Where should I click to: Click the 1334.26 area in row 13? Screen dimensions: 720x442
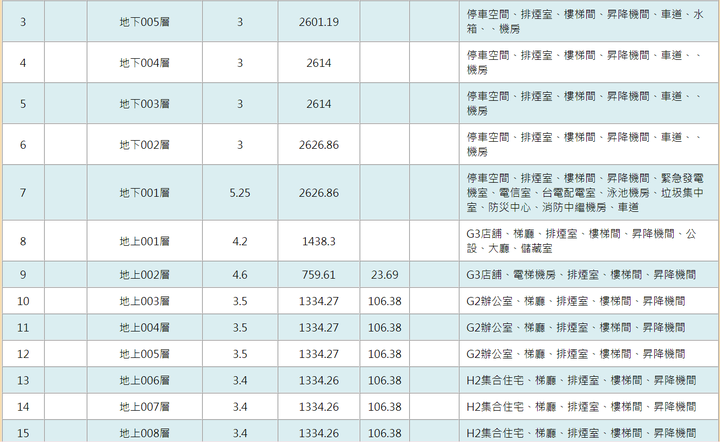(319, 380)
